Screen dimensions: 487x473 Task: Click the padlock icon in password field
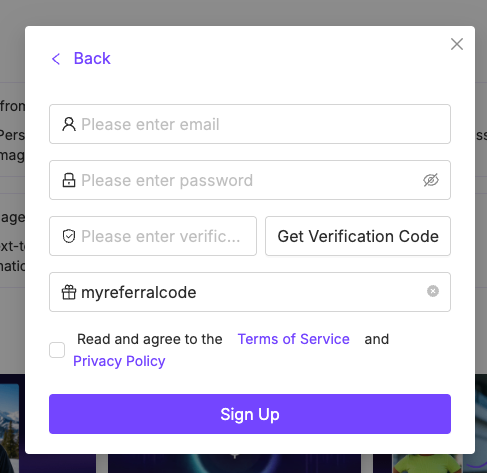coord(69,180)
